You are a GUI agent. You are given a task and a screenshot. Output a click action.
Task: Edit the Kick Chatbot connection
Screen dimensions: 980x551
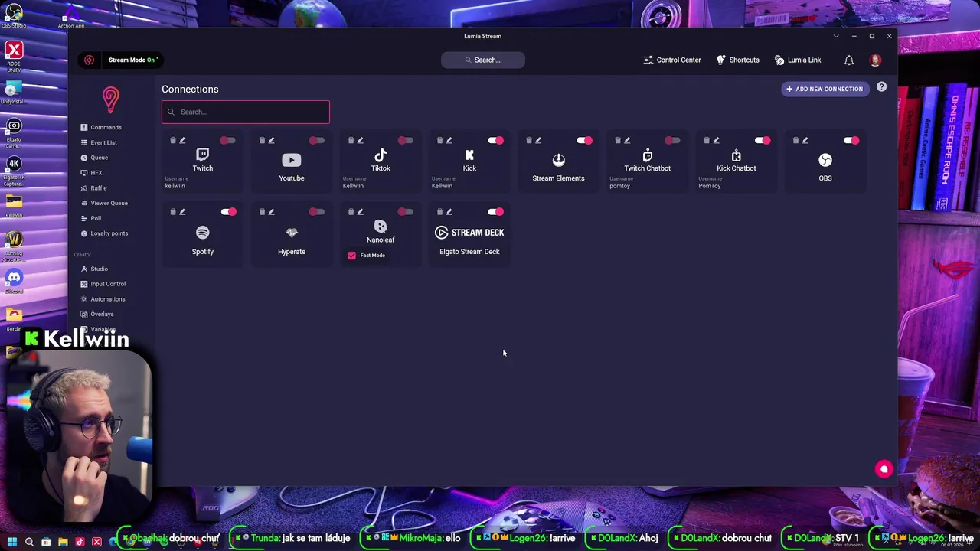[716, 140]
